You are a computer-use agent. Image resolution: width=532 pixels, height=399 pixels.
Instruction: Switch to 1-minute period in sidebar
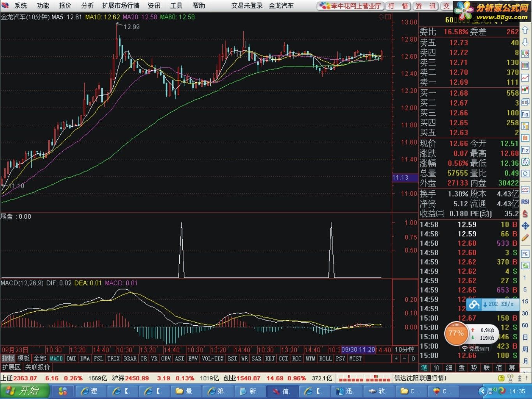[x=525, y=278]
